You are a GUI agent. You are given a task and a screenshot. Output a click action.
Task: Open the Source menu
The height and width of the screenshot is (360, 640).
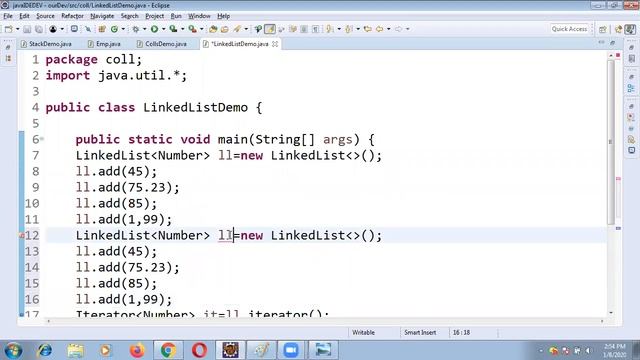45,16
